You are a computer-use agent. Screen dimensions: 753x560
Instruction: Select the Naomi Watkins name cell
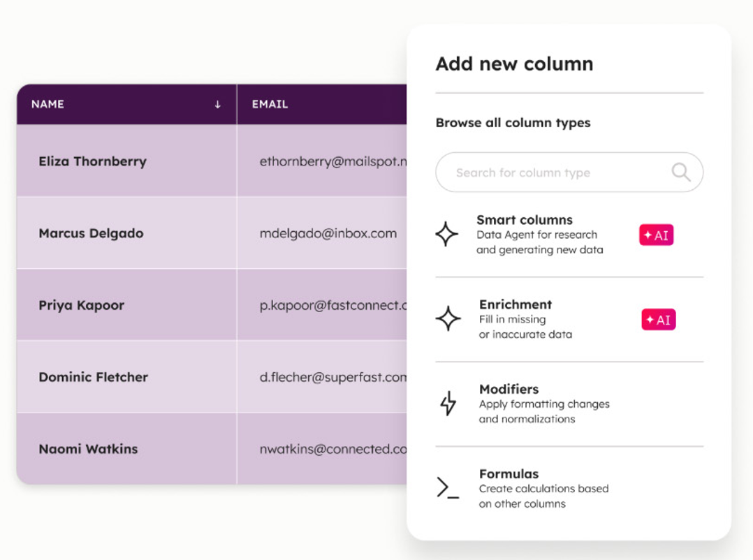(x=88, y=449)
